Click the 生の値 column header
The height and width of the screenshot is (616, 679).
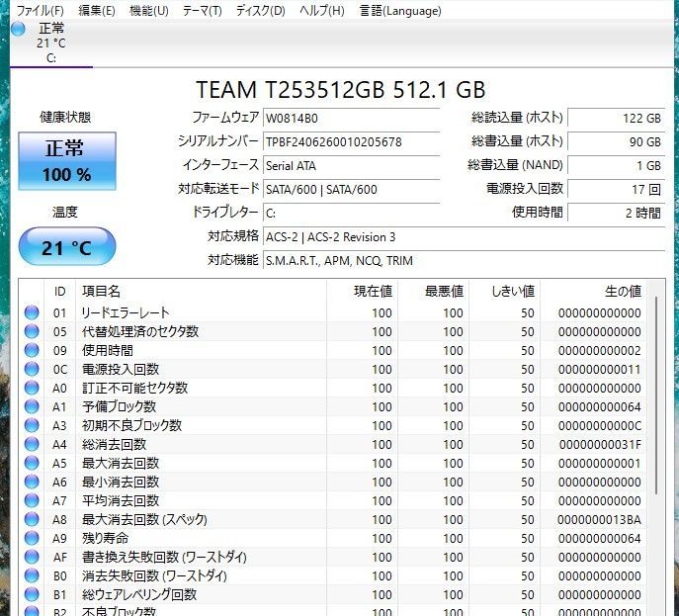point(593,292)
